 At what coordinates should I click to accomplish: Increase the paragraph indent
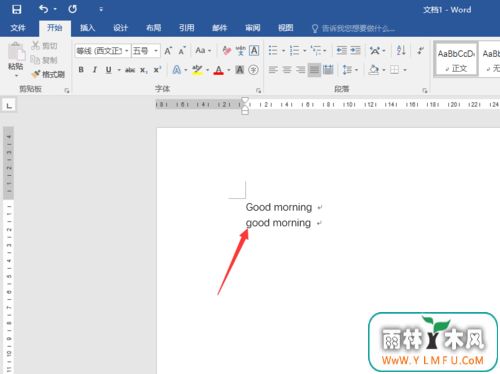pos(355,50)
